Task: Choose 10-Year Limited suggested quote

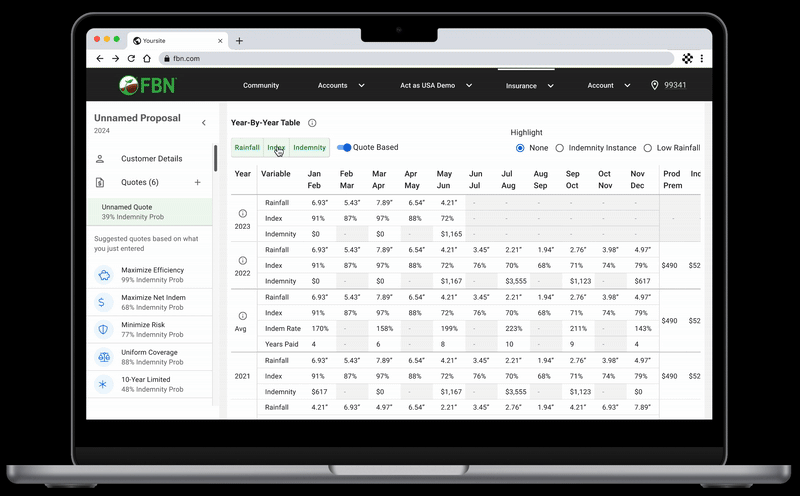Action: [149, 384]
